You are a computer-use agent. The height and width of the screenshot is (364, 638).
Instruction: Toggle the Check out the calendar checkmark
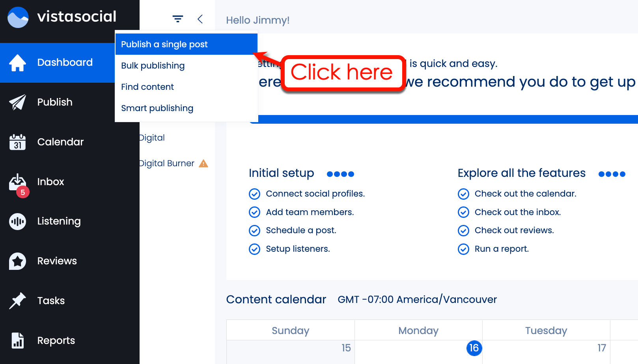[x=463, y=194]
